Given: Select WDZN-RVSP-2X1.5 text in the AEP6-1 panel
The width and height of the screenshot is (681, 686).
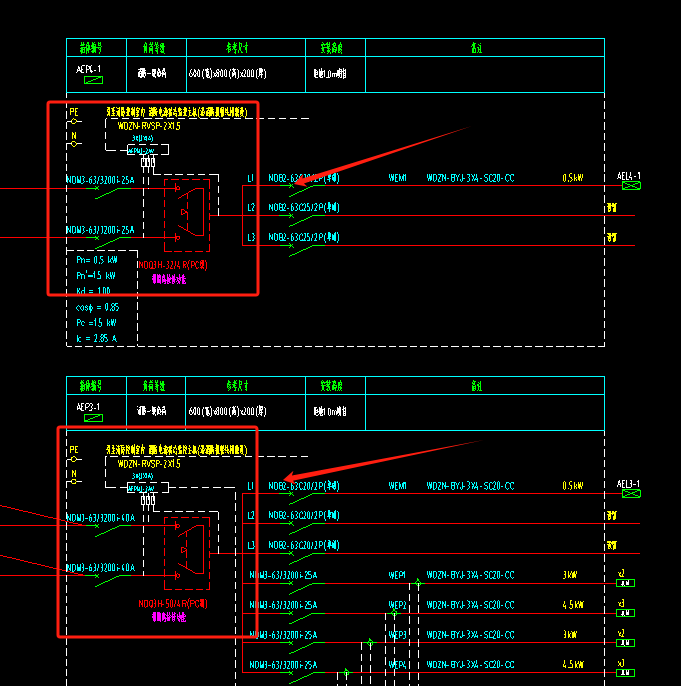Looking at the screenshot, I should [x=149, y=126].
